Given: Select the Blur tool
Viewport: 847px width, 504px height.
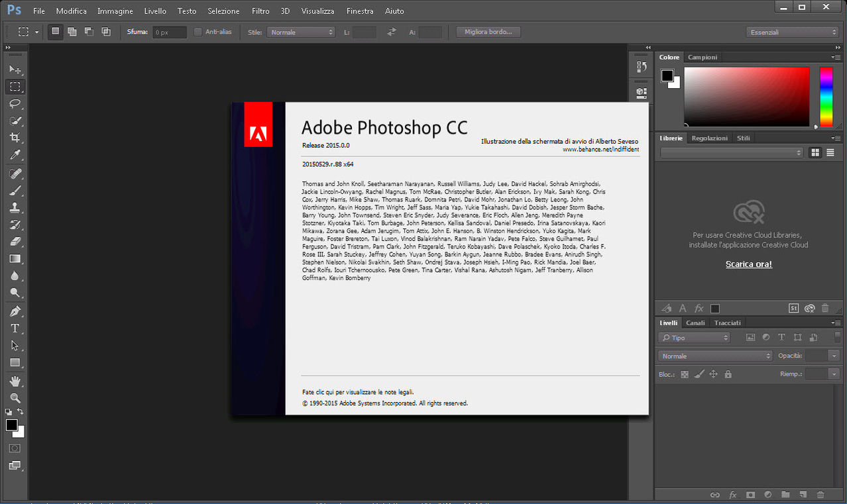Looking at the screenshot, I should pyautogui.click(x=15, y=276).
